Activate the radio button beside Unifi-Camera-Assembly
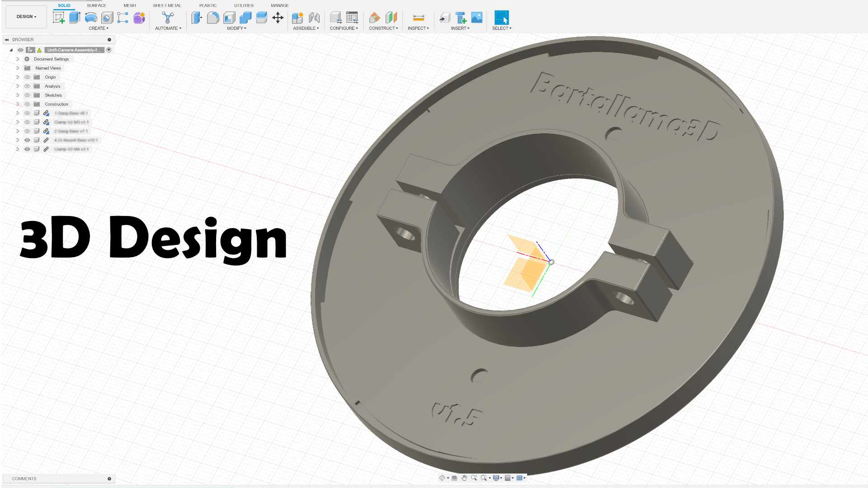868x488 pixels. pyautogui.click(x=108, y=50)
